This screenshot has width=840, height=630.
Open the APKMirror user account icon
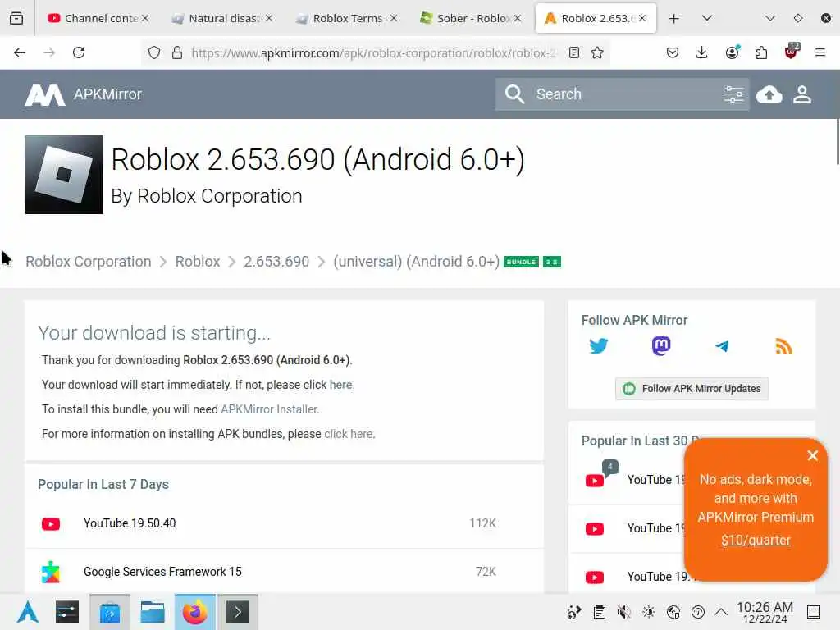click(x=802, y=94)
